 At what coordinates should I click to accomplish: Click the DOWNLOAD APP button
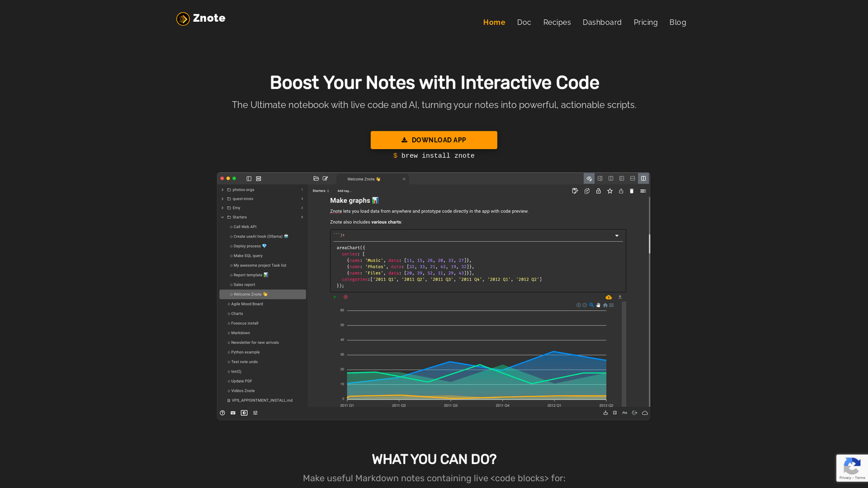click(x=434, y=140)
